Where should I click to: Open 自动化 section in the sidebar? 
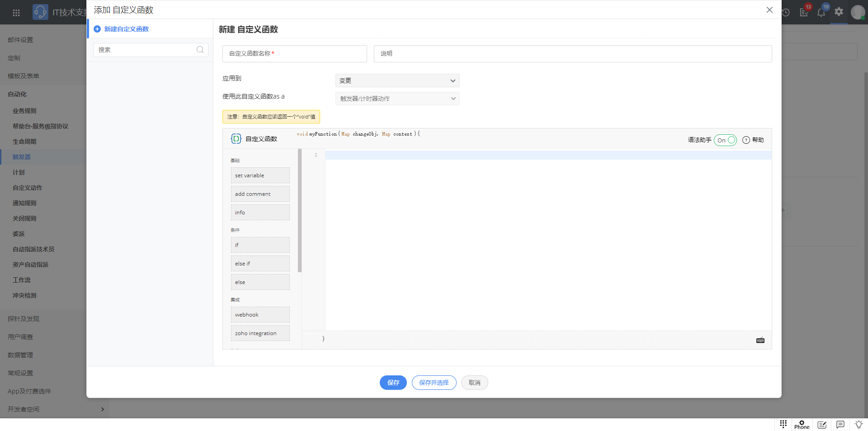[x=17, y=94]
